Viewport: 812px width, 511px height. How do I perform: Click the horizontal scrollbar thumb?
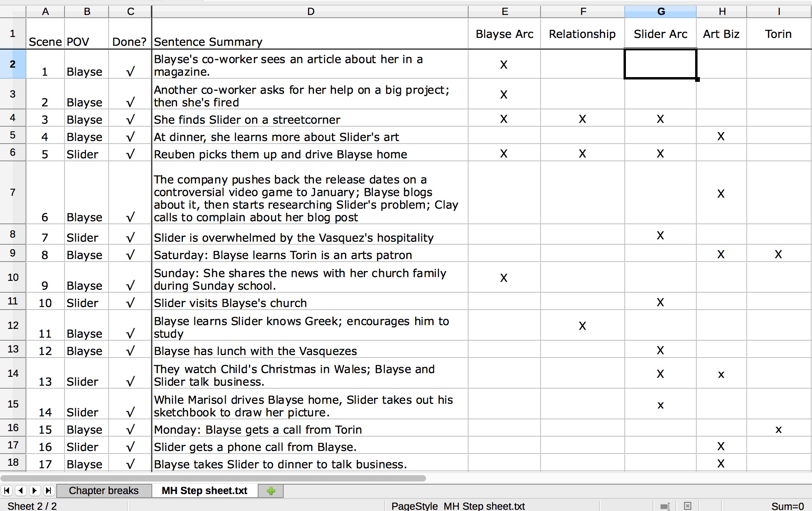213,478
